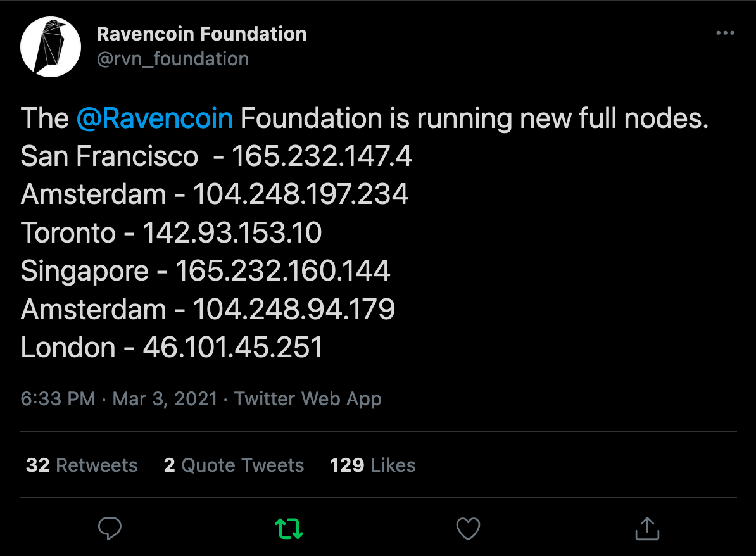The width and height of the screenshot is (756, 556).
Task: Open the Ravencoin Foundation profile avatar
Action: point(51,46)
